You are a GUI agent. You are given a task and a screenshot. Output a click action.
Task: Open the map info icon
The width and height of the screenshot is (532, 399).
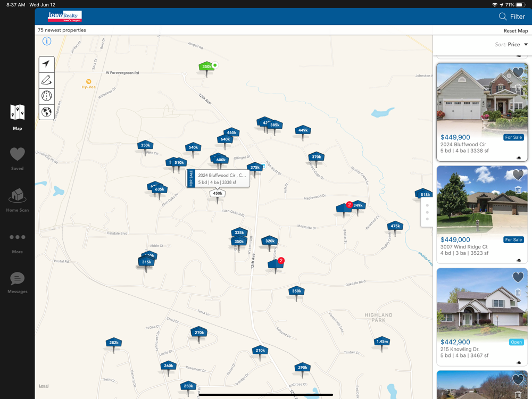(x=47, y=41)
